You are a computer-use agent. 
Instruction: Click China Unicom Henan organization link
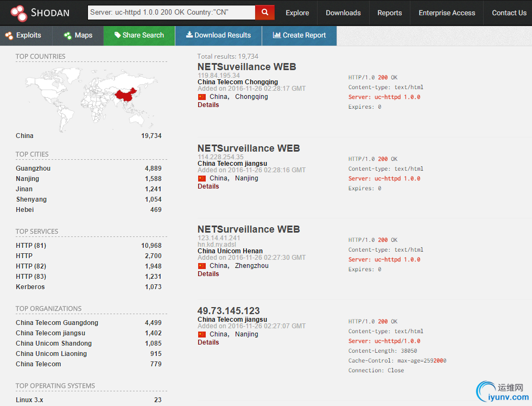[230, 251]
